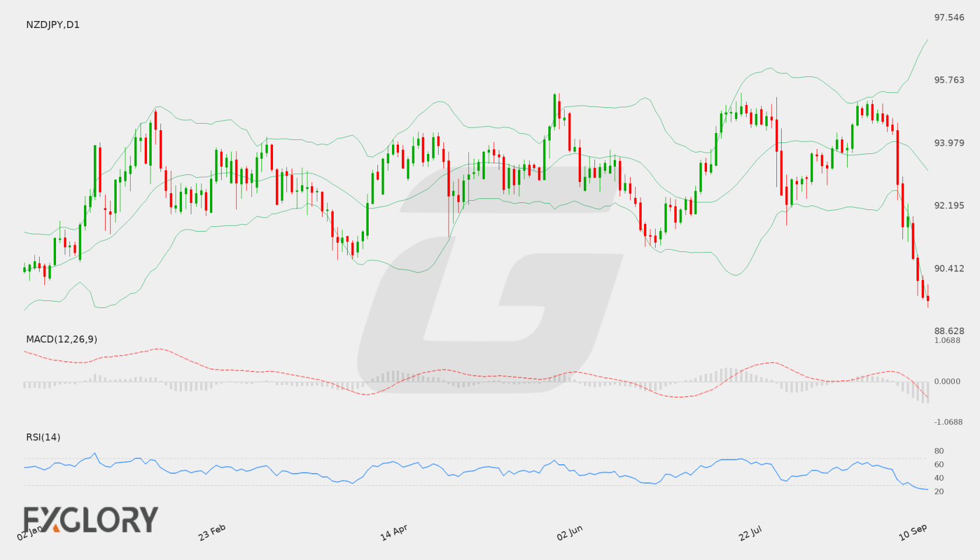Click the RSI 40 level label
980x560 pixels.
pos(939,478)
